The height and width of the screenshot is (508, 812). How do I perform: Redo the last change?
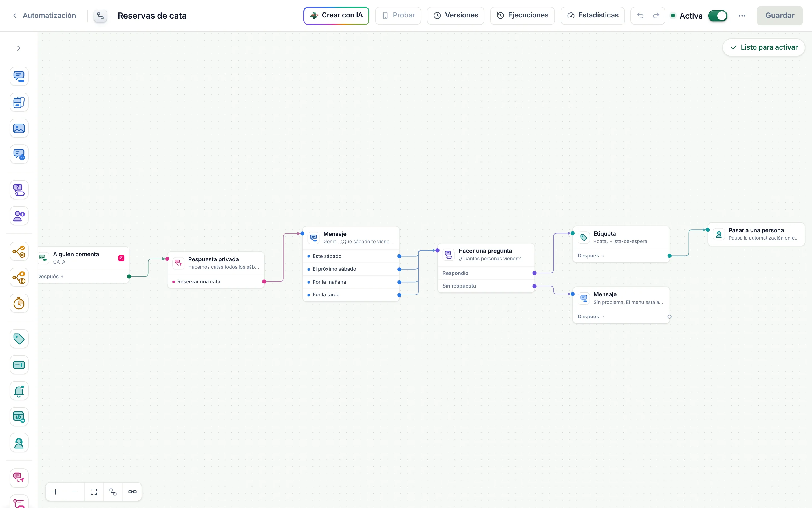point(656,16)
